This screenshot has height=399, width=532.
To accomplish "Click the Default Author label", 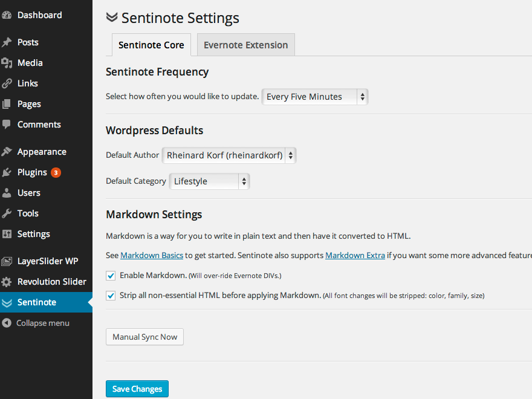I will (132, 155).
